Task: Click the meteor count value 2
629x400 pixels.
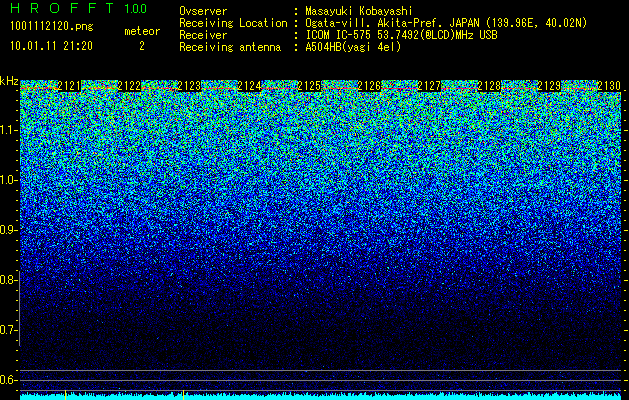Action: (x=142, y=46)
